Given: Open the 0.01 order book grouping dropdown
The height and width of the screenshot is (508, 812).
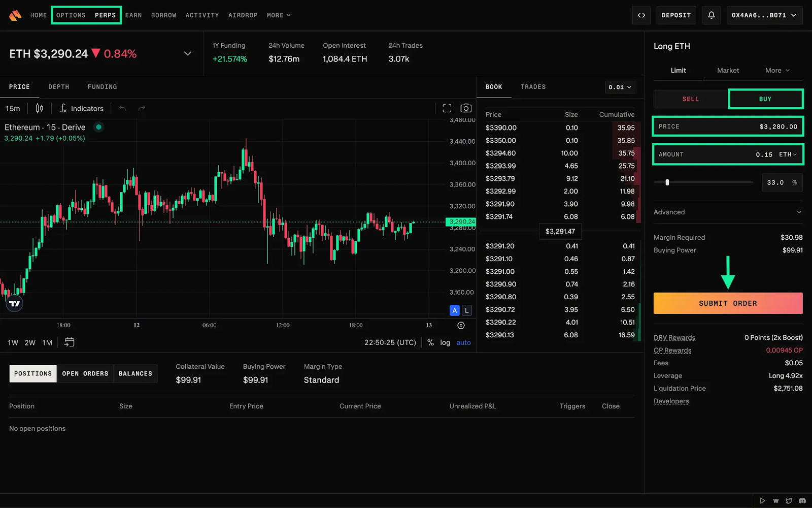Looking at the screenshot, I should (x=620, y=87).
